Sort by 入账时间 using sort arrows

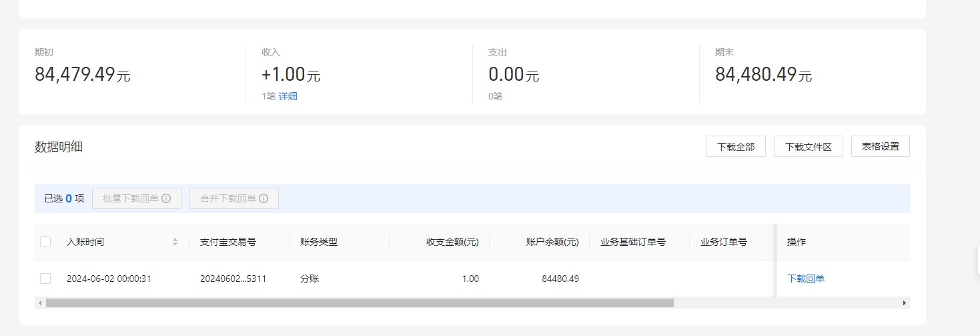(175, 242)
